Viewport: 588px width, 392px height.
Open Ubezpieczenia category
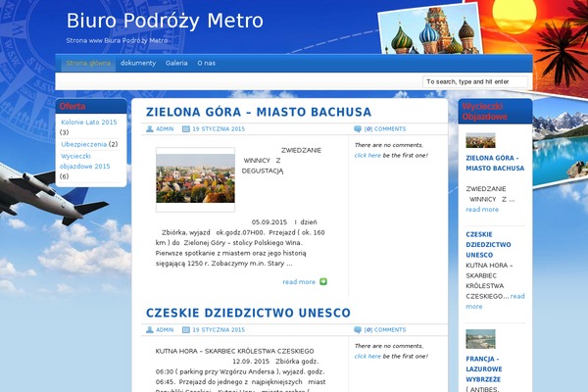(x=83, y=144)
